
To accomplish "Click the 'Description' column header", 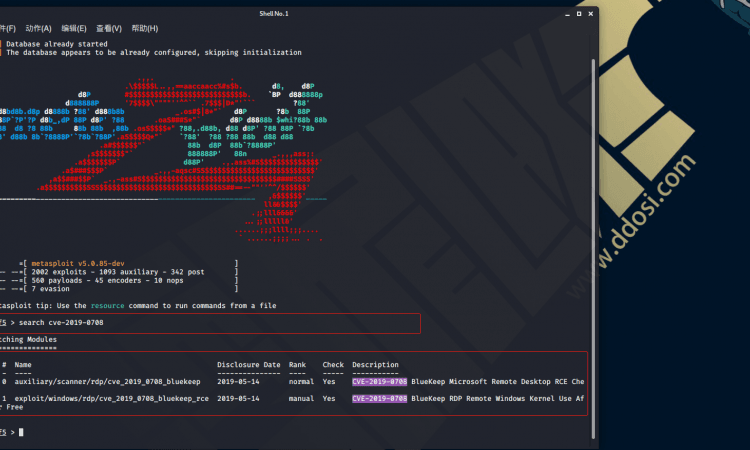I will tap(375, 365).
